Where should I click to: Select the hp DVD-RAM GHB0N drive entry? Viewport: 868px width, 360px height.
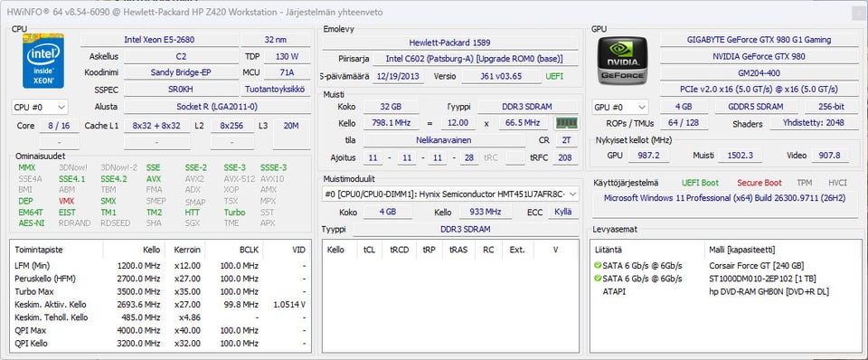point(769,291)
